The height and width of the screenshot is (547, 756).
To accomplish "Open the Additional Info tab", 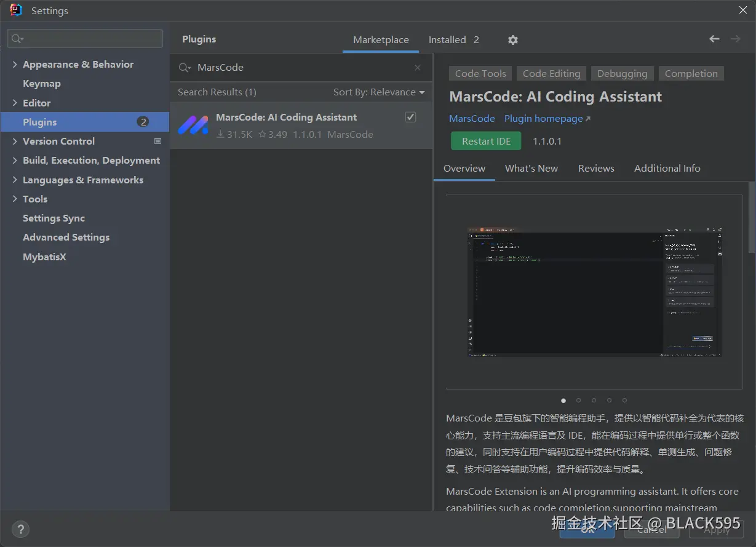I will pyautogui.click(x=667, y=169).
